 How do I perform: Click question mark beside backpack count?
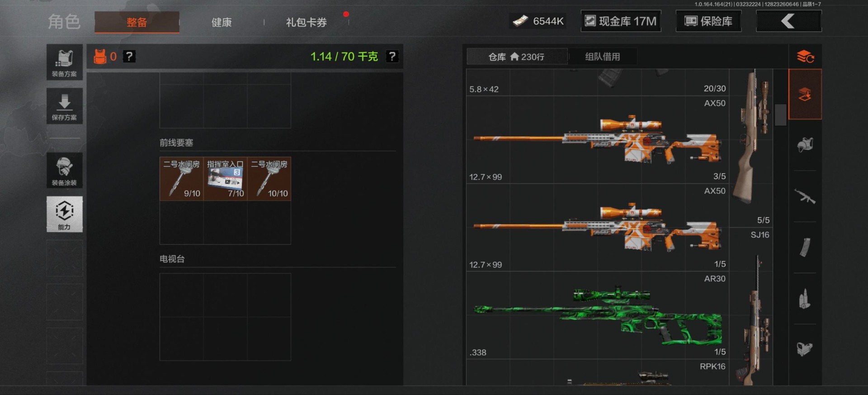point(129,57)
